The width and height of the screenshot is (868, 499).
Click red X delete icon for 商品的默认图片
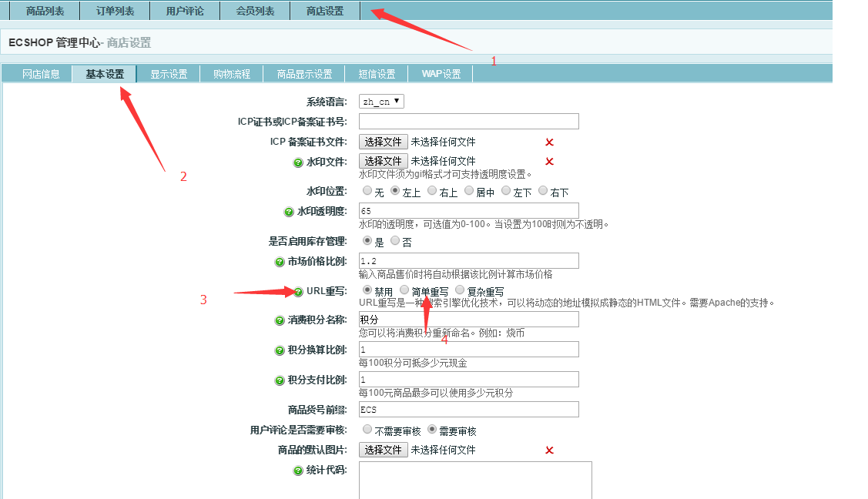(x=549, y=450)
